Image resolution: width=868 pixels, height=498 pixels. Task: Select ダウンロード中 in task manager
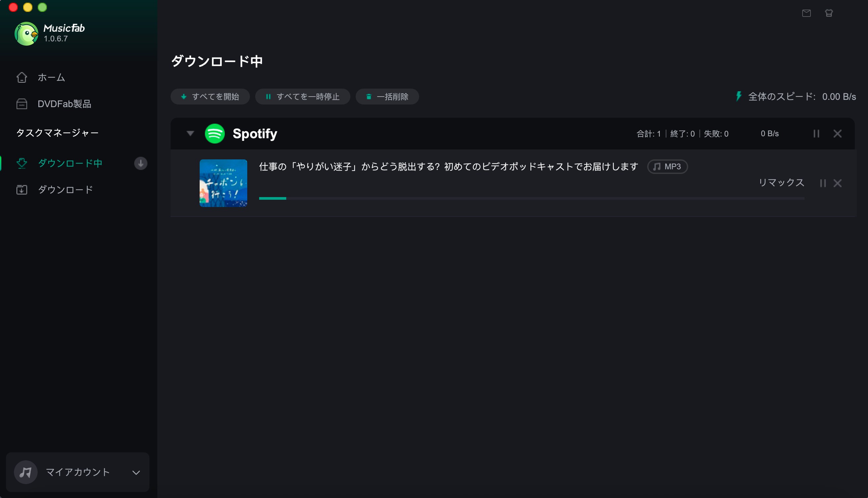[70, 163]
